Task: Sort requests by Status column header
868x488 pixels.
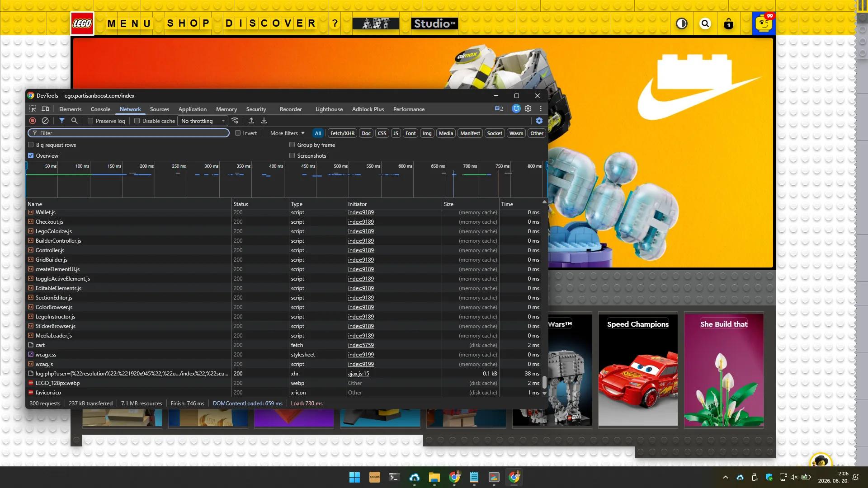Action: click(x=260, y=204)
